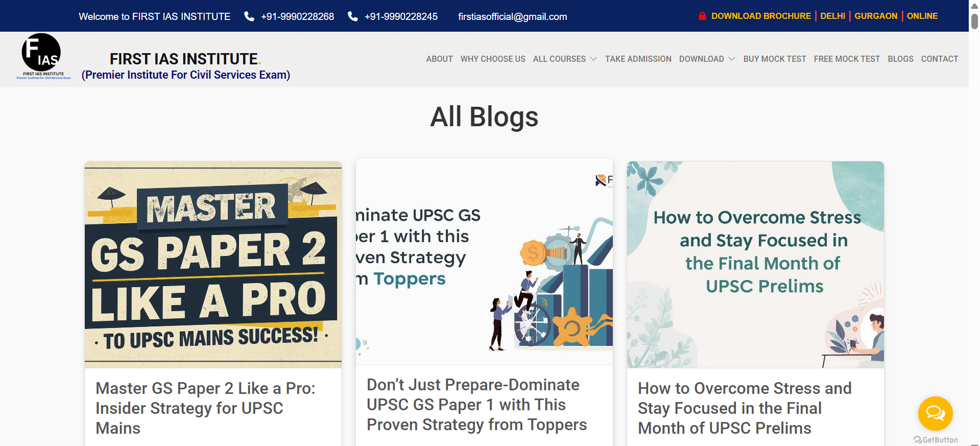Click the phone icon beside +91-9990228245
The width and height of the screenshot is (980, 446).
pos(352,16)
